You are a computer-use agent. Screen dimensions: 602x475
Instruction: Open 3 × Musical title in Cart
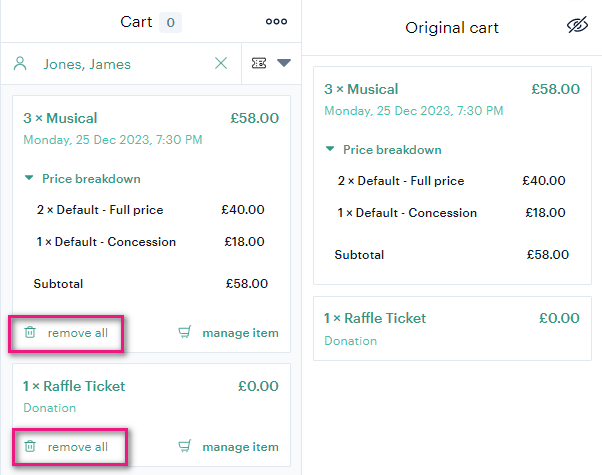[x=60, y=118]
